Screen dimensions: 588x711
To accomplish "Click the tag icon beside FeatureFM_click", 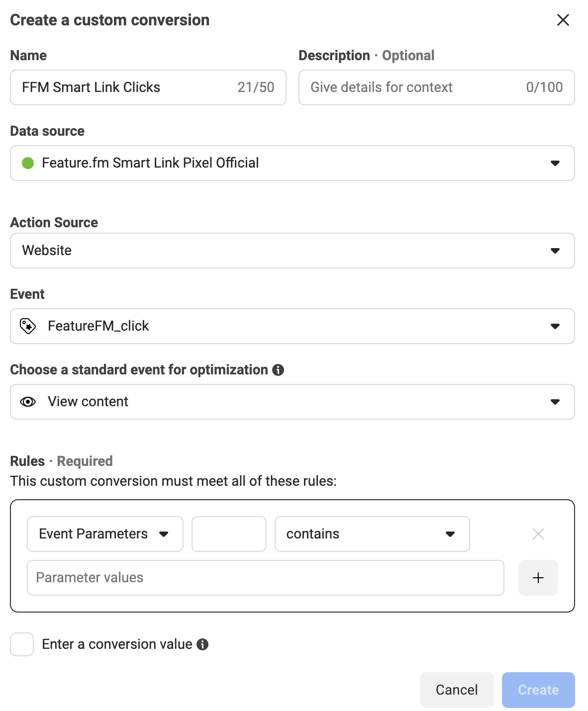I will click(x=28, y=326).
